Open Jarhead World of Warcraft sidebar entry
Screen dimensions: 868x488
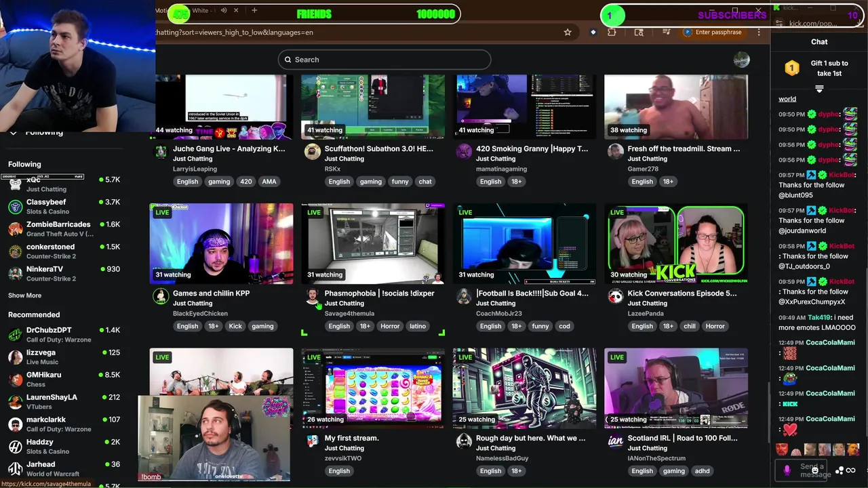pyautogui.click(x=64, y=469)
